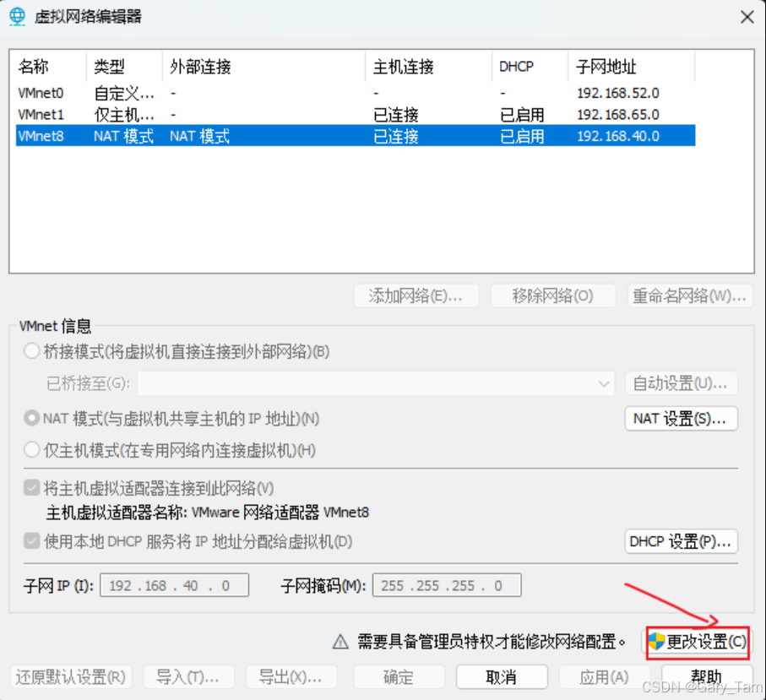Click subnet address 192.168.65.0
The width and height of the screenshot is (766, 700).
[x=618, y=114]
